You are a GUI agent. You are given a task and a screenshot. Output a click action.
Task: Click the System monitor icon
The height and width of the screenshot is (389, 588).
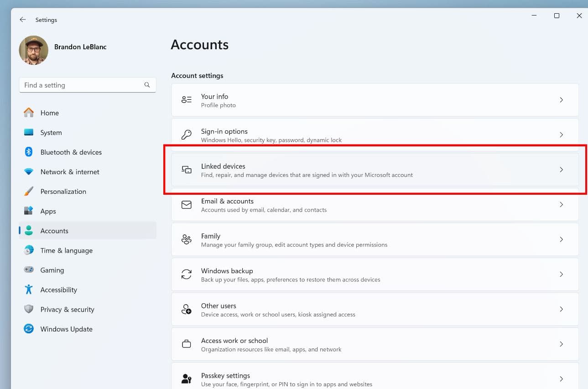tap(29, 132)
